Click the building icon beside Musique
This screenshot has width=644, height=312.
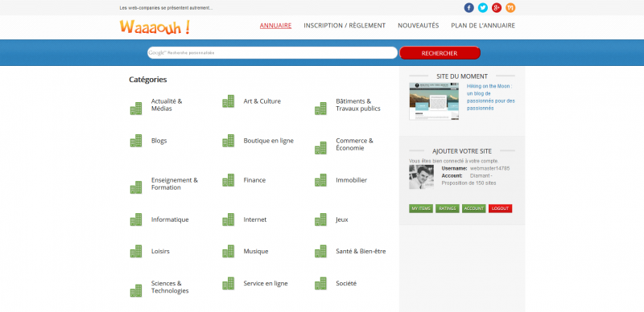coord(229,251)
